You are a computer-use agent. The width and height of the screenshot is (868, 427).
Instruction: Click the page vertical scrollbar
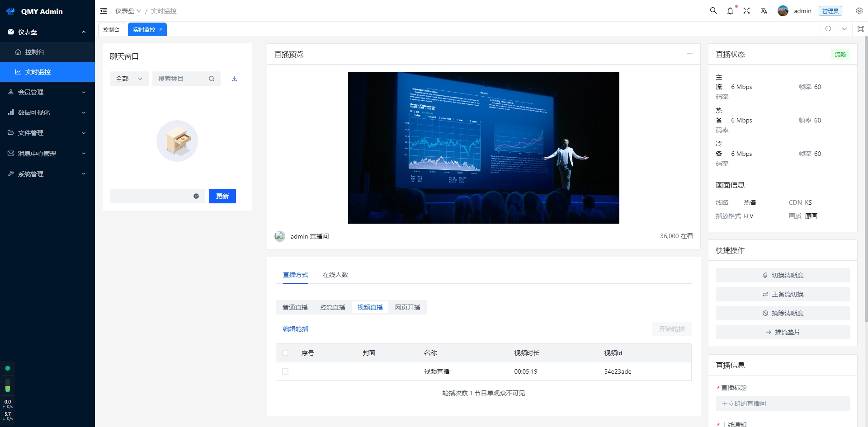click(866, 178)
